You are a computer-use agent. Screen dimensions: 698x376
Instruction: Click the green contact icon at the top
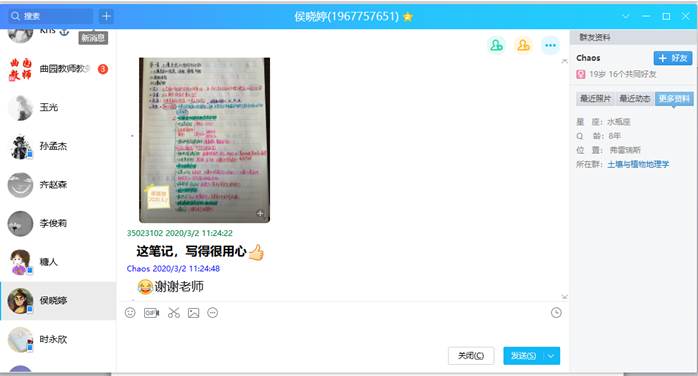(496, 45)
